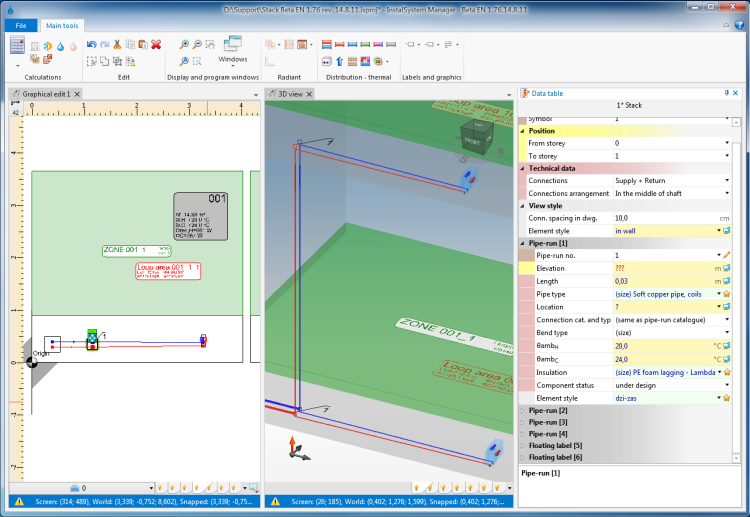Image resolution: width=750 pixels, height=517 pixels.
Task: Expand the Pipe-run [4] section
Action: 522,434
